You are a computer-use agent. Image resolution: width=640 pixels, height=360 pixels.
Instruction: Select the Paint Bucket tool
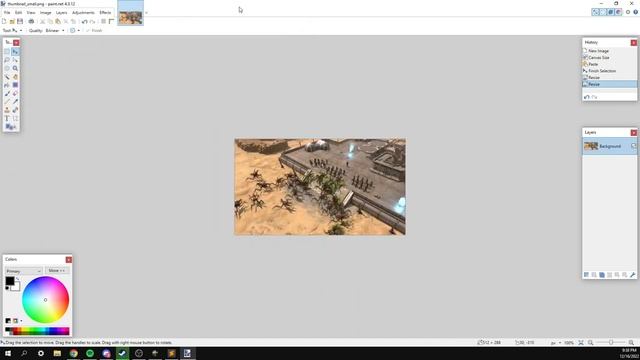pos(7,85)
